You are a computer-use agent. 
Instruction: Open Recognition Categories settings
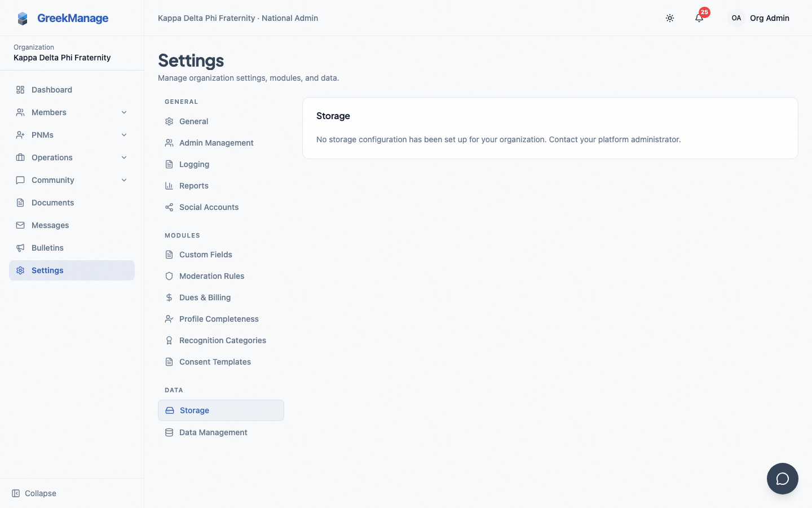coord(221,340)
